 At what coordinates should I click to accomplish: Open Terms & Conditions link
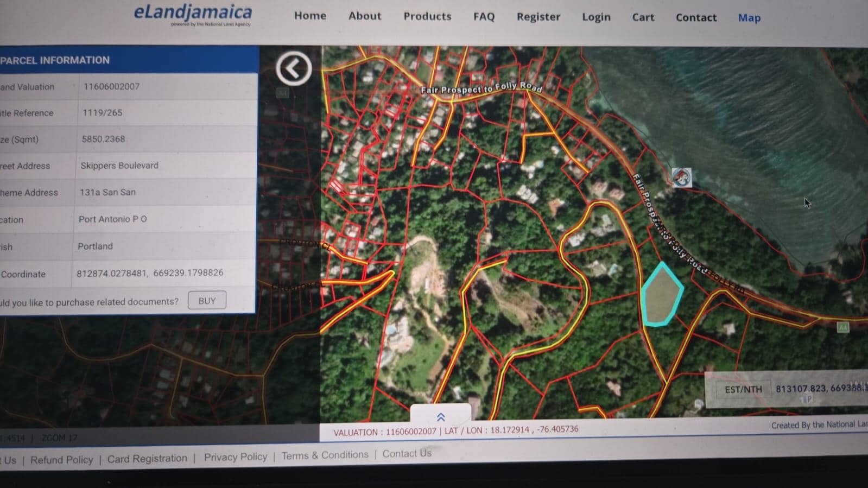tap(325, 455)
